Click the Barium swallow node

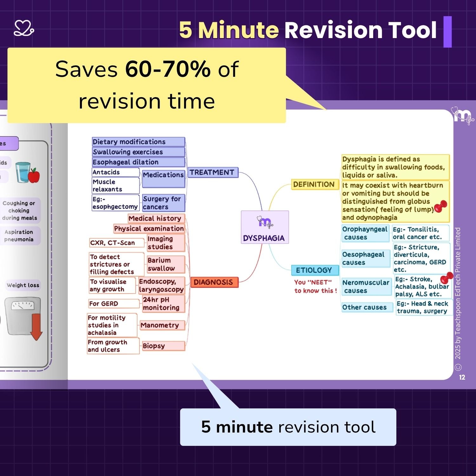(x=165, y=264)
